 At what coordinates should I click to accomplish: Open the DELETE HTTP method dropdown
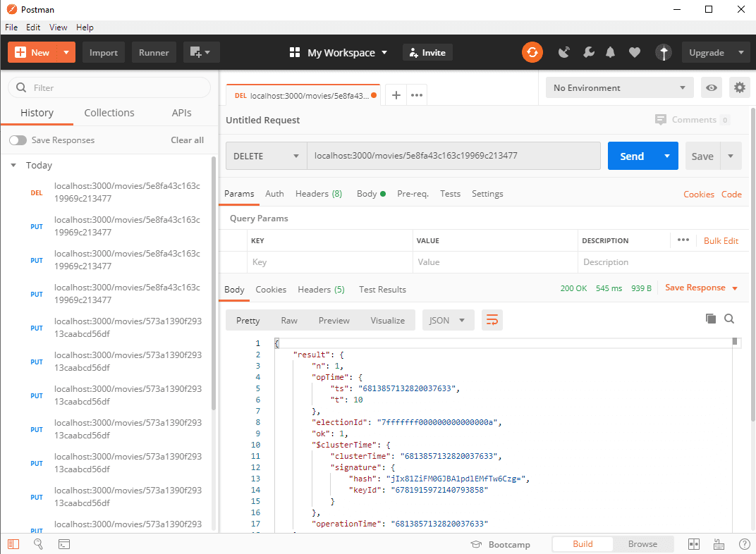click(265, 156)
